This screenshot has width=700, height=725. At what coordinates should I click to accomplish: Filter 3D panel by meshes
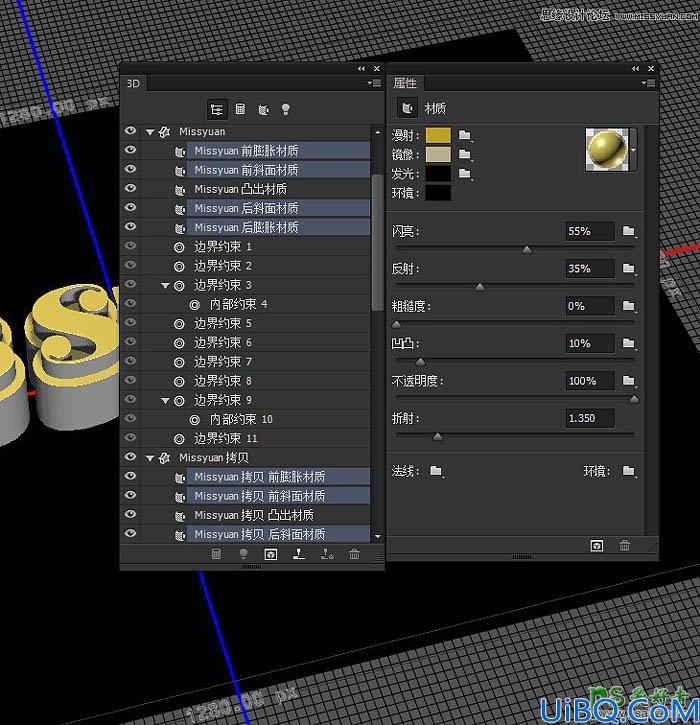240,109
